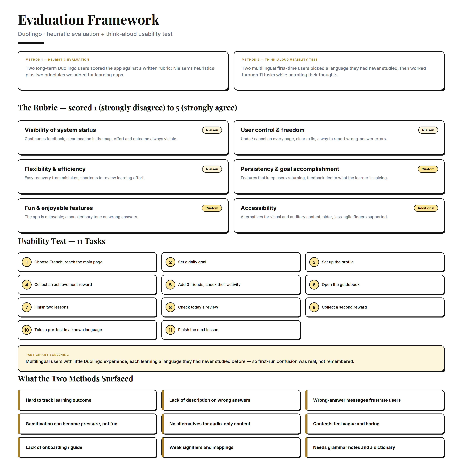This screenshot has width=462, height=476.
Task: Click the number 5 badge for adding friends
Action: click(x=171, y=285)
